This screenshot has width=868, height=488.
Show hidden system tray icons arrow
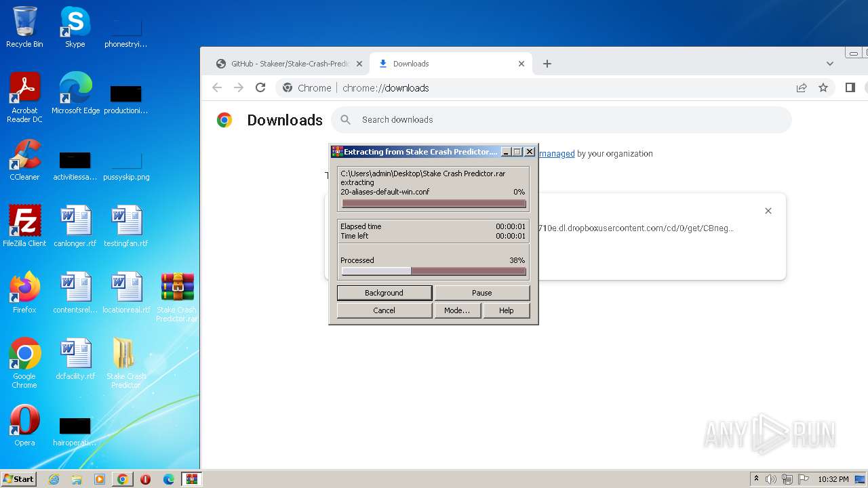[757, 479]
